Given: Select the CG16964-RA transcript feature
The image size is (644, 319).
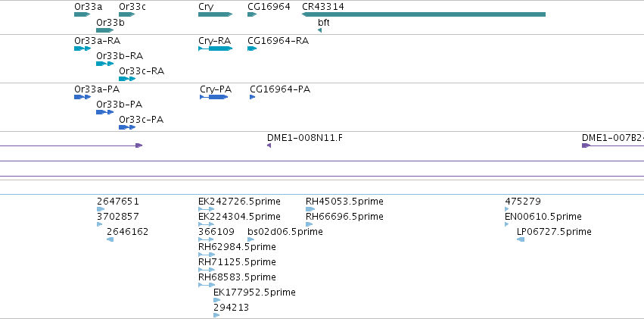Looking at the screenshot, I should (x=252, y=48).
